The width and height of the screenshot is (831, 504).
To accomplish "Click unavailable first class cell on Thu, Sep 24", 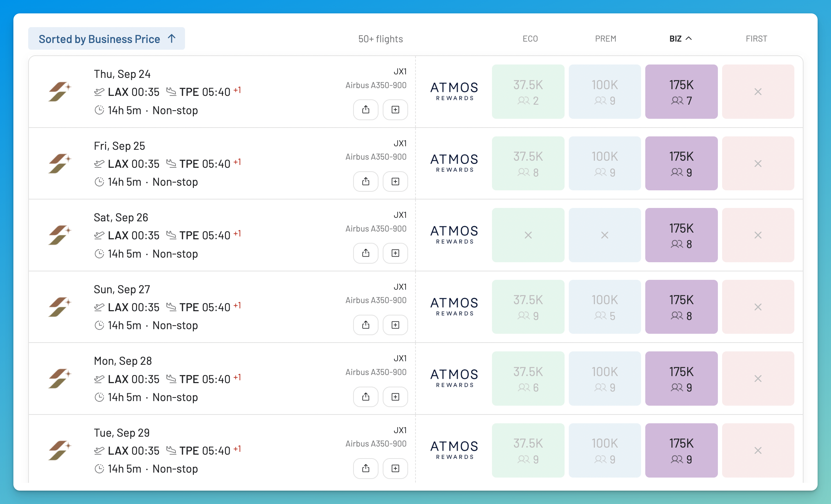I will pyautogui.click(x=758, y=92).
